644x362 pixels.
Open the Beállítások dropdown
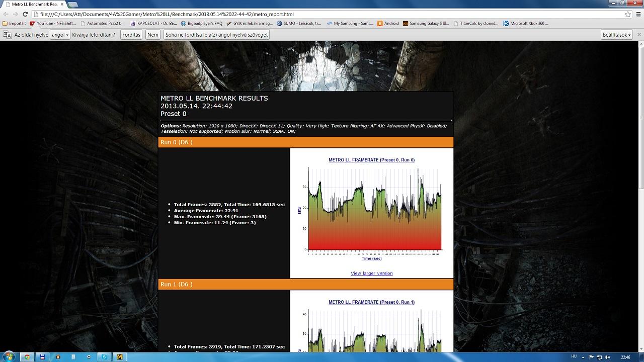(x=617, y=35)
